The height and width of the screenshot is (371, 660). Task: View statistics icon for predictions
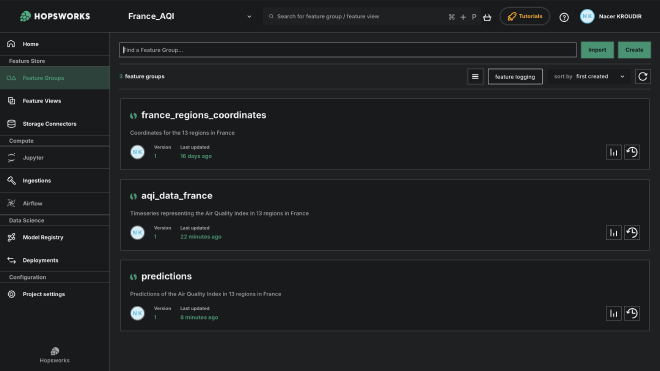(x=614, y=313)
